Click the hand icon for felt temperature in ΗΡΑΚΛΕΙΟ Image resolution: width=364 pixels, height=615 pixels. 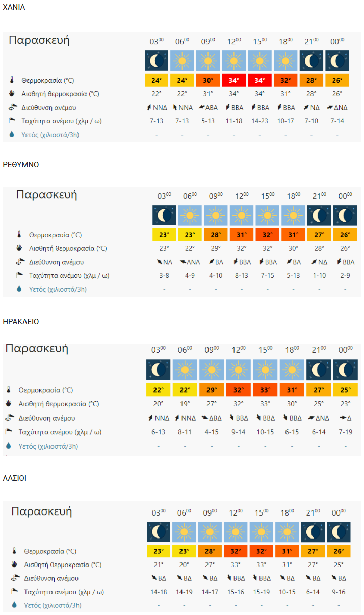tap(8, 404)
